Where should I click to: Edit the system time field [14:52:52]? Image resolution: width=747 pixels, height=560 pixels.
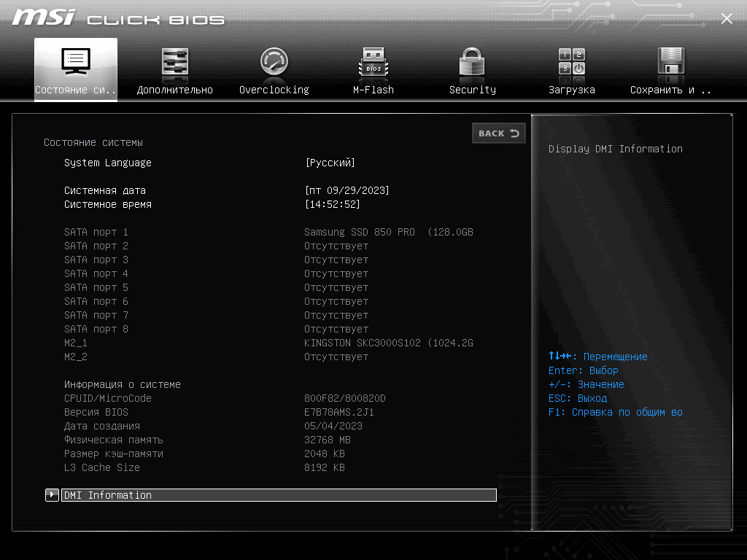[332, 204]
